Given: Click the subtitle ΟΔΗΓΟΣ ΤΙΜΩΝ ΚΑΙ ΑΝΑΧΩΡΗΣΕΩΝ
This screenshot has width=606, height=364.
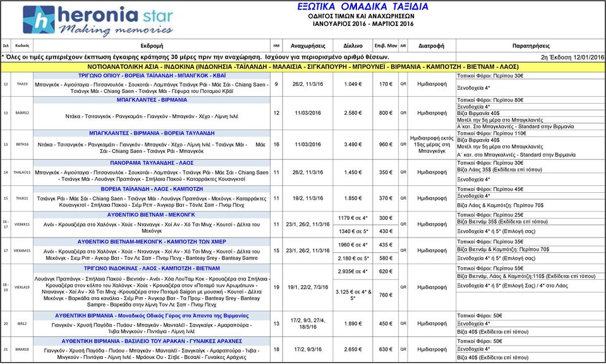Looking at the screenshot, I should [361, 16].
